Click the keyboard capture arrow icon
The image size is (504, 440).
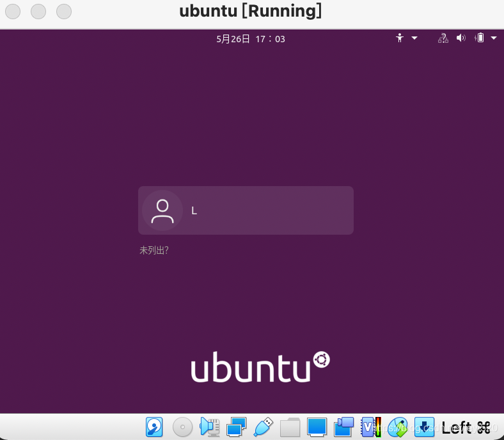coord(424,427)
